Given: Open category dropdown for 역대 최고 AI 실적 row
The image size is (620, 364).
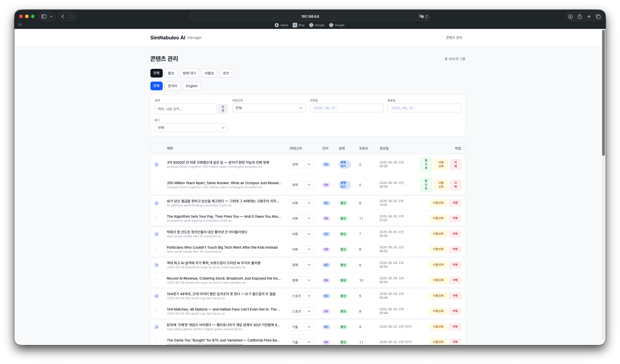Looking at the screenshot, I should click(x=302, y=265).
